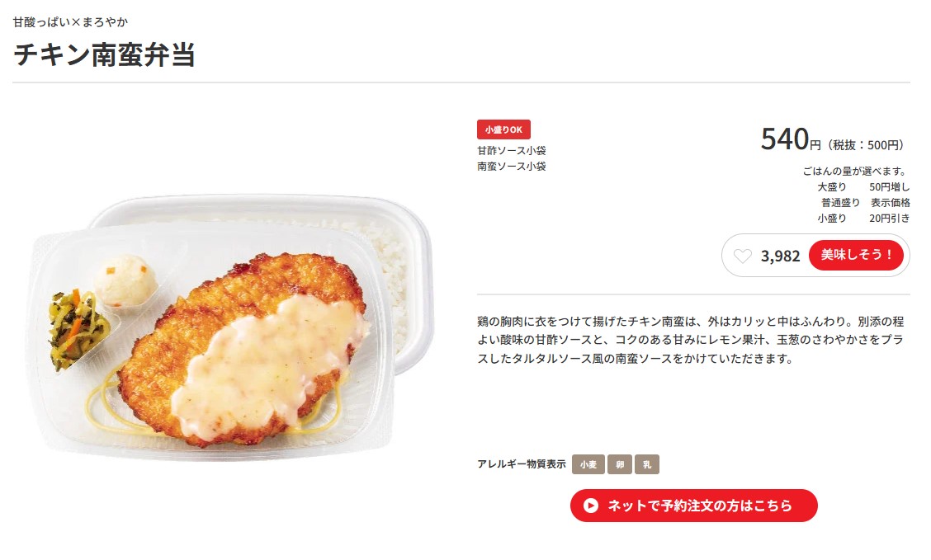Click the 3,982 like count
This screenshot has width=931, height=560.
pos(780,256)
